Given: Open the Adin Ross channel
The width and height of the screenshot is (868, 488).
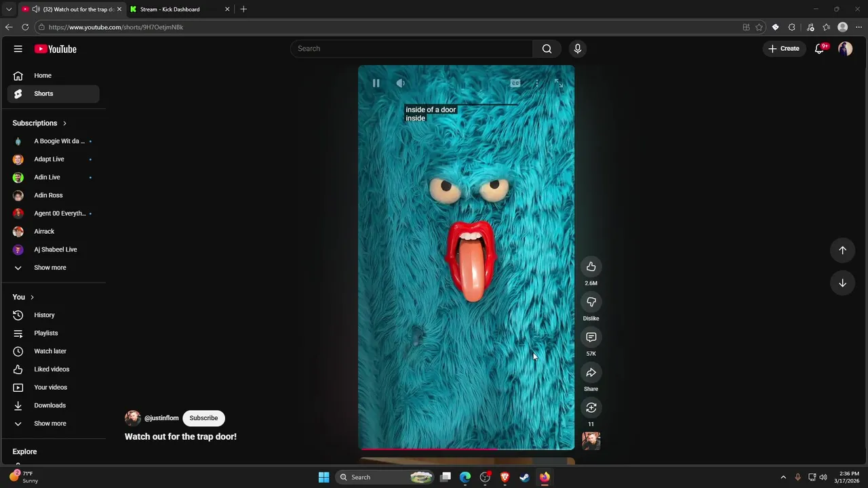Looking at the screenshot, I should pyautogui.click(x=54, y=195).
